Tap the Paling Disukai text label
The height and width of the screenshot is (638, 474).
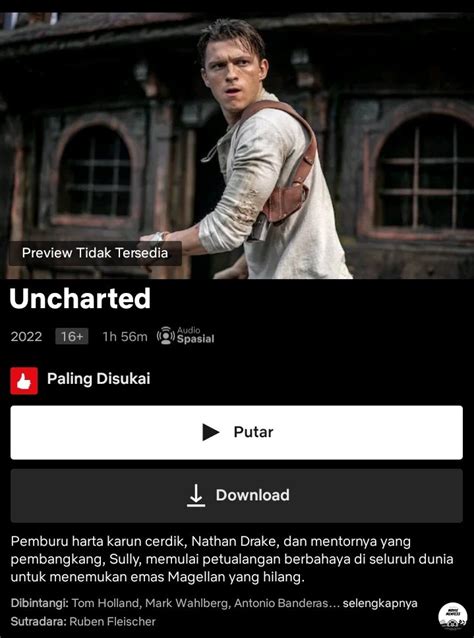(98, 379)
